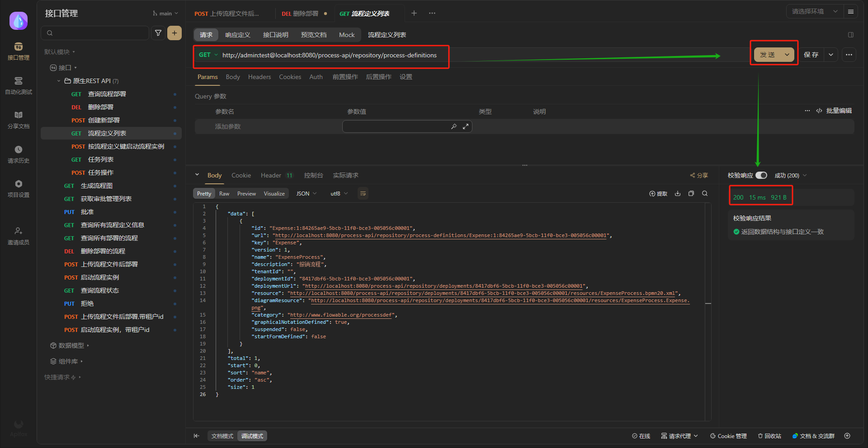Download the response body using download icon
The height and width of the screenshot is (448, 868).
678,194
